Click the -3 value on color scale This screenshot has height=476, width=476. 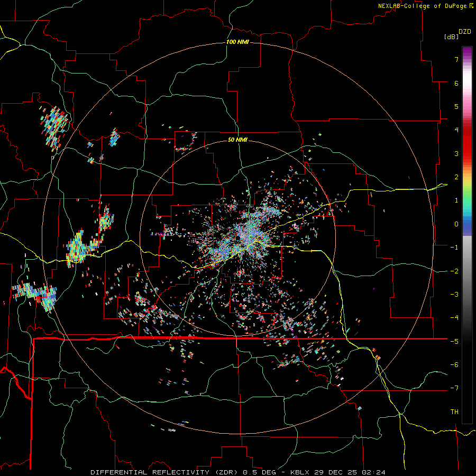454,295
